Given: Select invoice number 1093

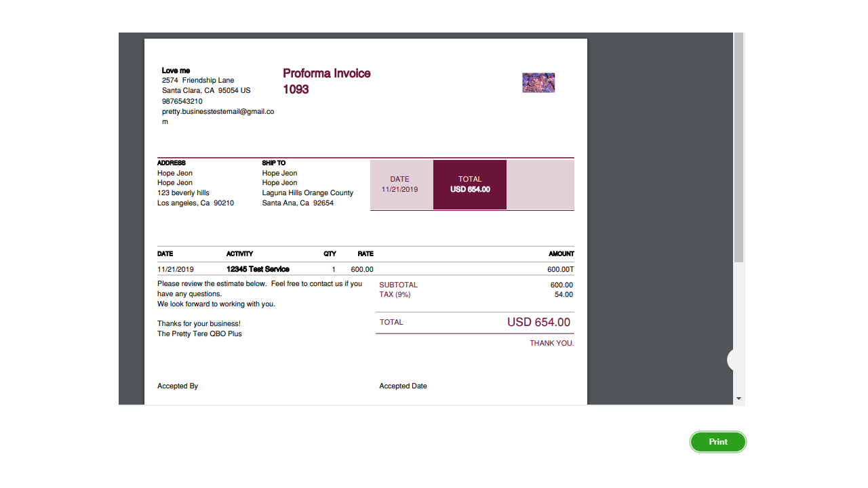Looking at the screenshot, I should (x=296, y=89).
